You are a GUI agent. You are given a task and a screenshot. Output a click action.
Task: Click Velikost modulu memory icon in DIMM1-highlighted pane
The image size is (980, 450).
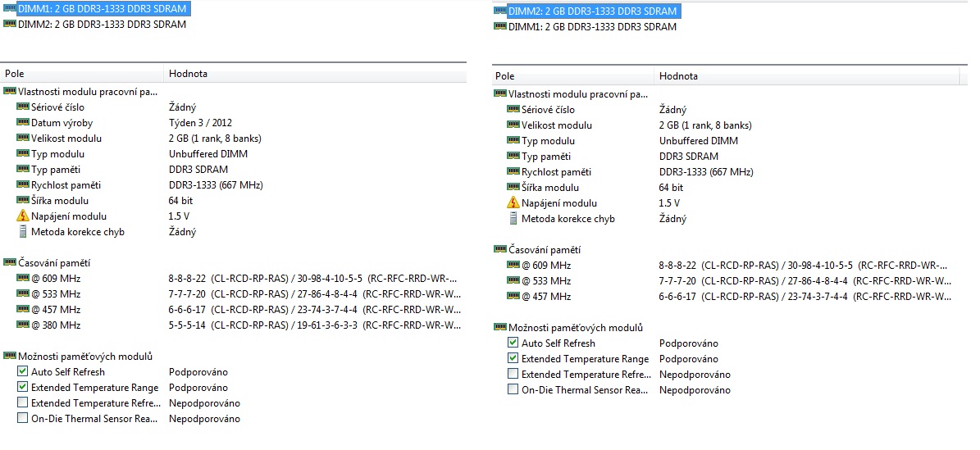[x=22, y=139]
